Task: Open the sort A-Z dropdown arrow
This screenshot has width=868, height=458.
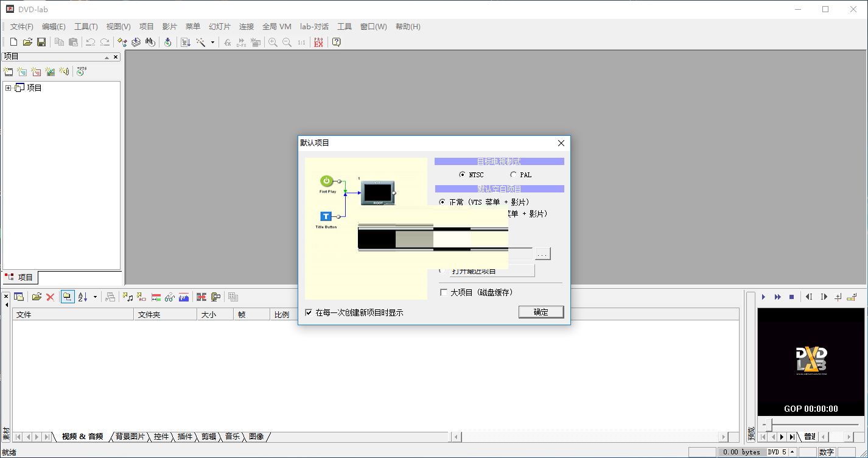Action: point(95,297)
